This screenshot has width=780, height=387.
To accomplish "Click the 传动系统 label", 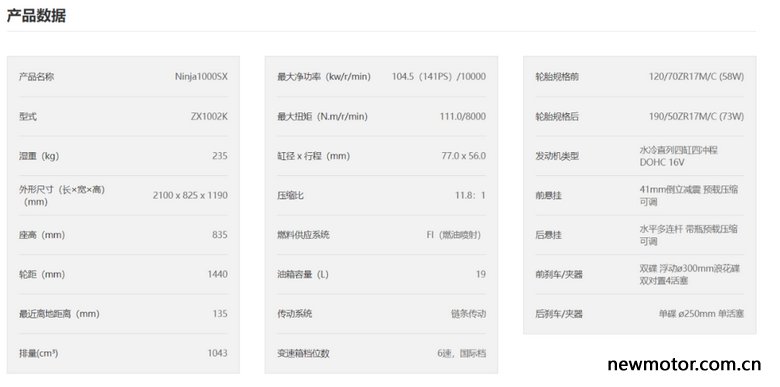I will pyautogui.click(x=294, y=314).
